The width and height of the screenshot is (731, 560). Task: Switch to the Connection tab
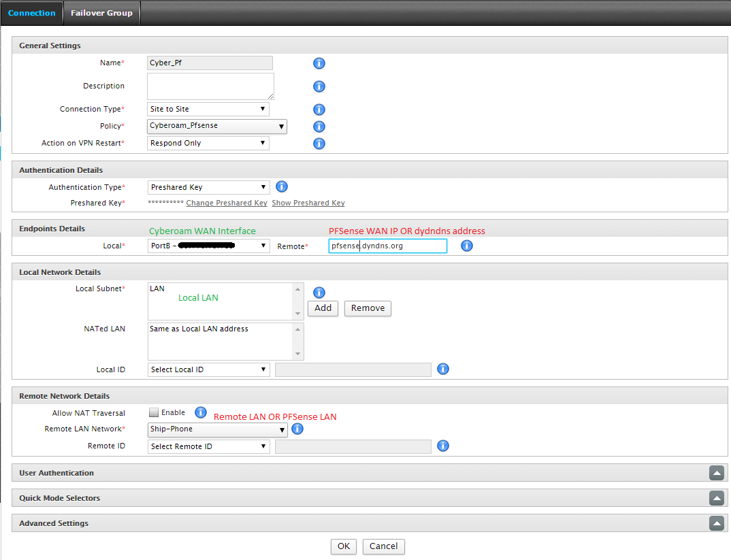[32, 13]
